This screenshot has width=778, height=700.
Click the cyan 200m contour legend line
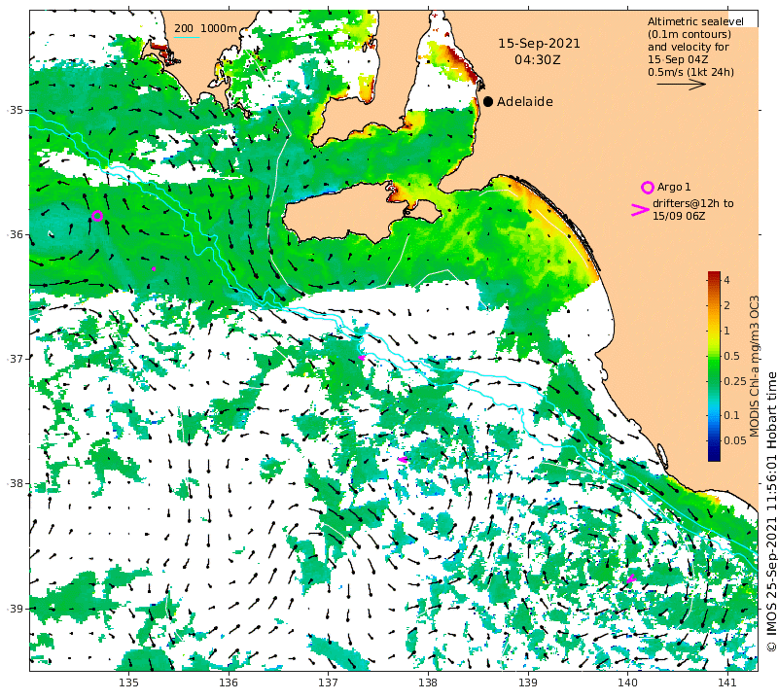pos(187,37)
